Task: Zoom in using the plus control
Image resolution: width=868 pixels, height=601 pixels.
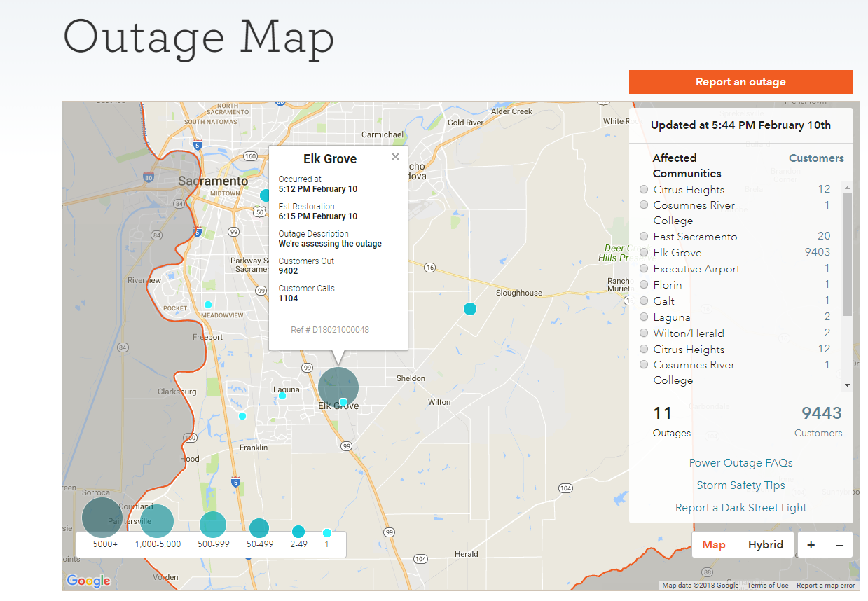Action: click(x=810, y=544)
